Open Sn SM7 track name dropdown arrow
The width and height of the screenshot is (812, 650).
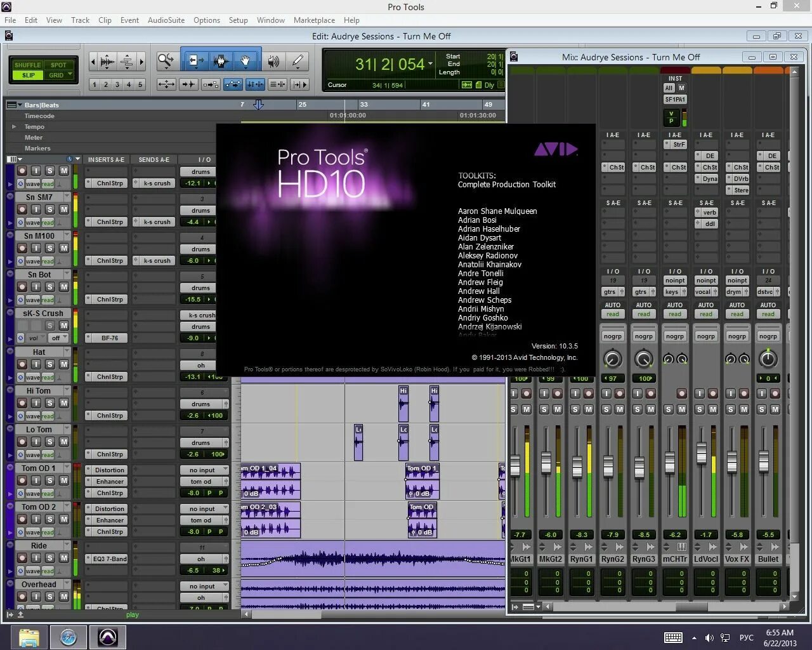(67, 197)
